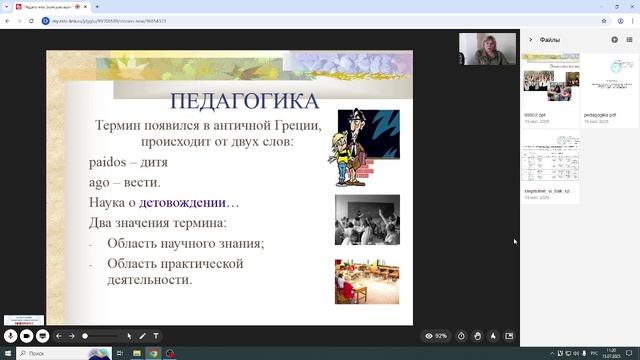Image resolution: width=640 pixels, height=360 pixels.
Task: Click the black-and-white classroom photo
Action: point(367,220)
